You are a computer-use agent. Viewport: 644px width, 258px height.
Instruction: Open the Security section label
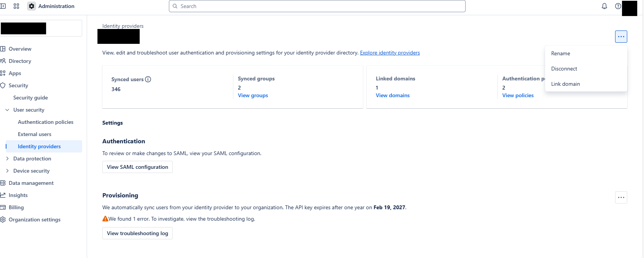tap(18, 85)
